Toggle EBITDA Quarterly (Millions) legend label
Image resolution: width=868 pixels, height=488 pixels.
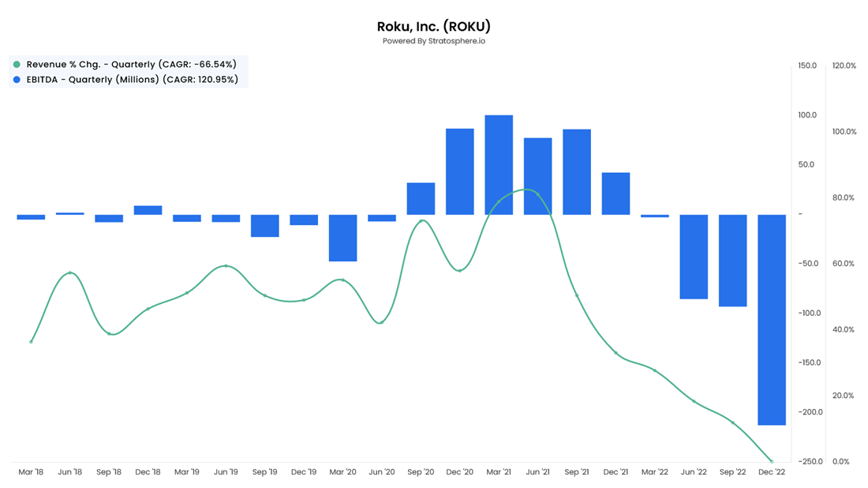tap(132, 80)
